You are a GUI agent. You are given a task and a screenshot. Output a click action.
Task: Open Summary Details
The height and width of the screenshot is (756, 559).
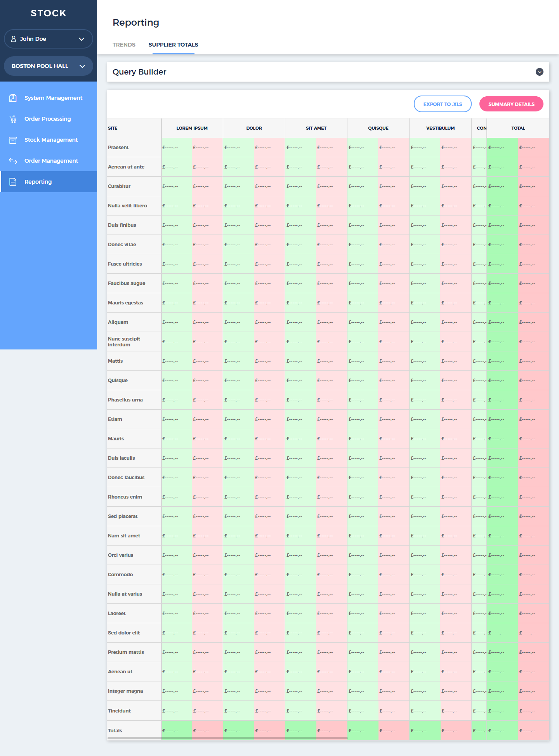(x=511, y=104)
